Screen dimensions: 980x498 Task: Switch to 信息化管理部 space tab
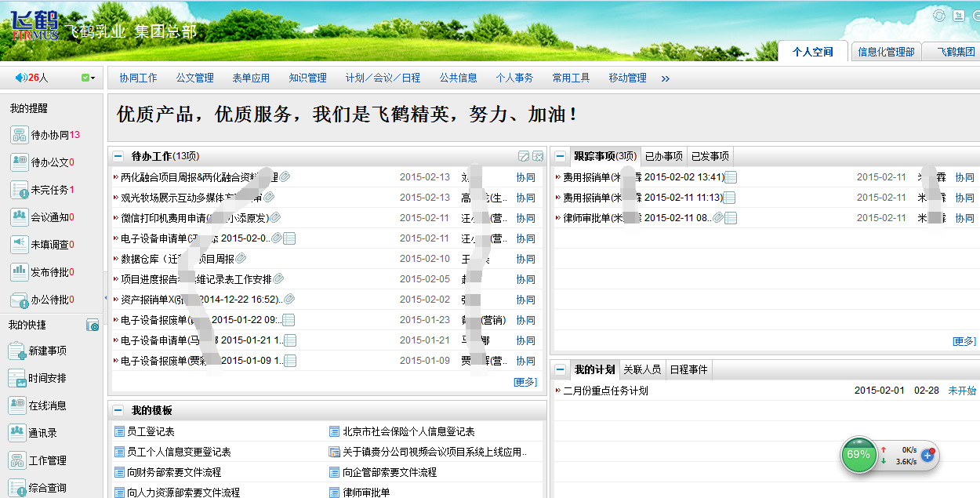(x=886, y=52)
